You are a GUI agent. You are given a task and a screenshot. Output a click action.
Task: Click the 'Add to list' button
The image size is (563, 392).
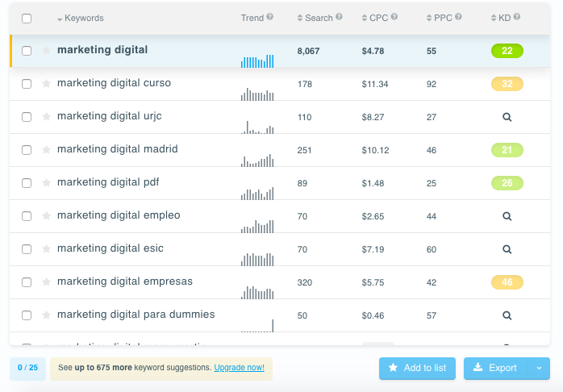coord(417,368)
